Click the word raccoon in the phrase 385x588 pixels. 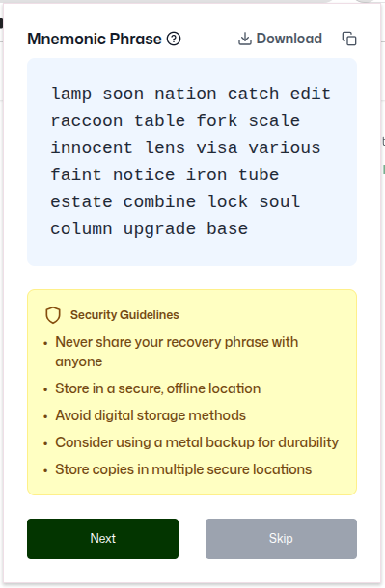coord(87,120)
